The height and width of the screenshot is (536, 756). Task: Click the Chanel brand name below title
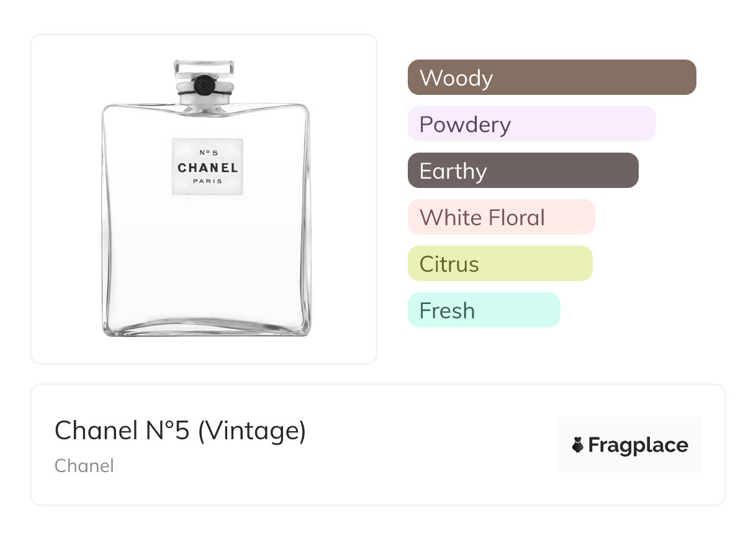click(x=84, y=466)
